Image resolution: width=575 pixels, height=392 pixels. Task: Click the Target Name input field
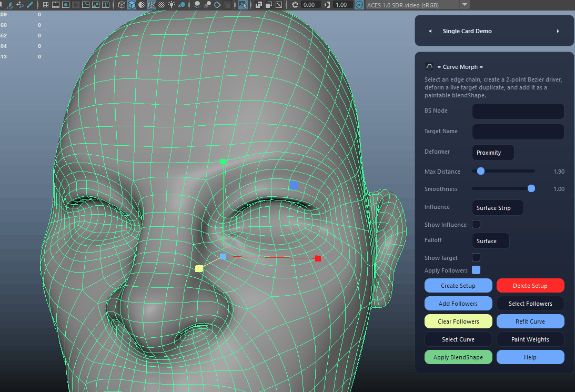pos(518,132)
